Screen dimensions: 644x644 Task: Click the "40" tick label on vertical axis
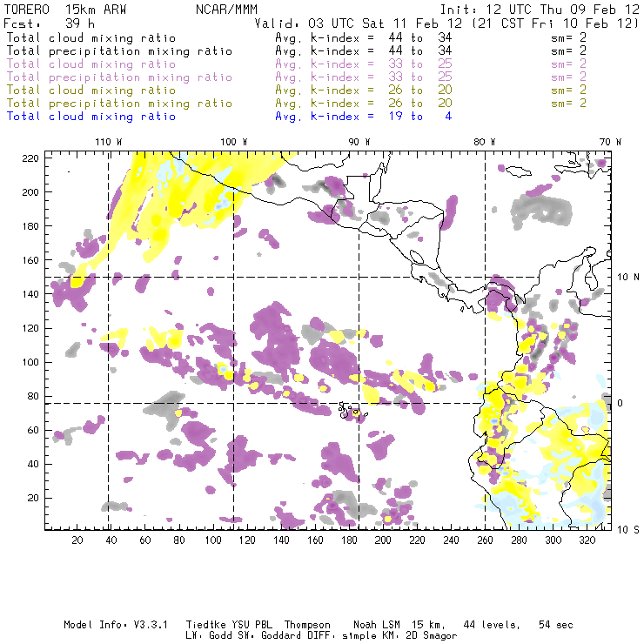pos(33,464)
